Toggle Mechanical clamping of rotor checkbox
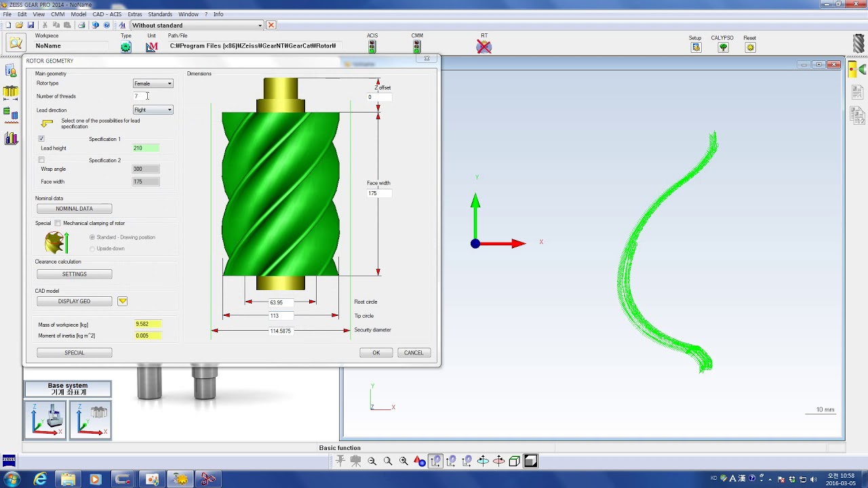The image size is (868, 488). pos(58,223)
